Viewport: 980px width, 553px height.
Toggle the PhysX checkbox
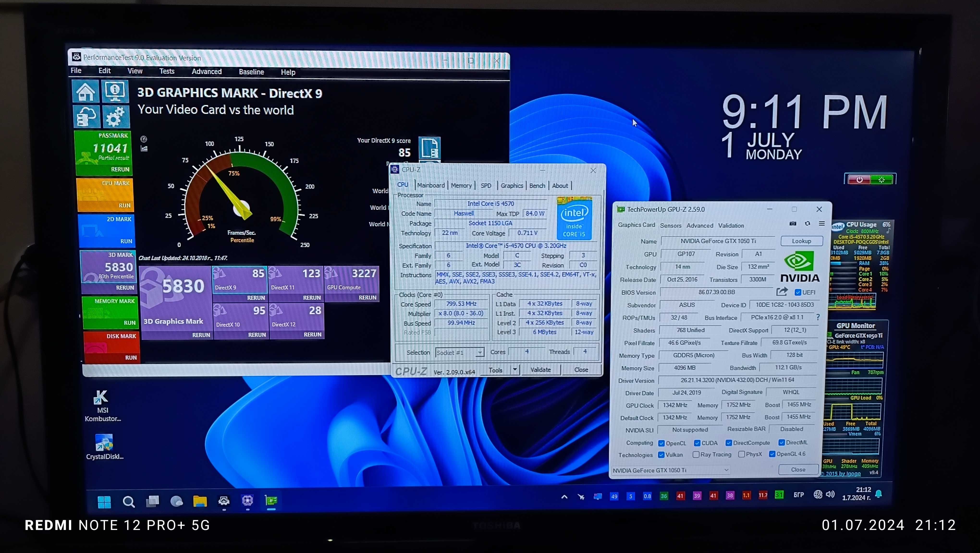click(x=741, y=454)
